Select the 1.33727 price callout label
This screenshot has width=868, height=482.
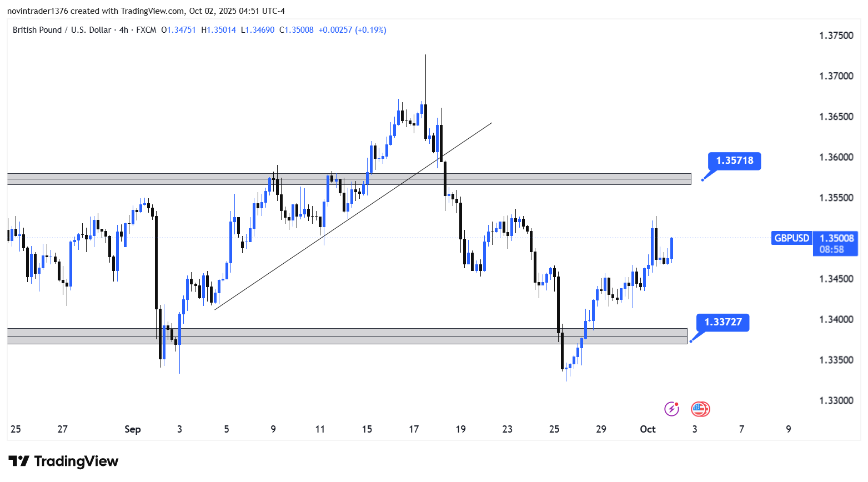click(x=723, y=323)
